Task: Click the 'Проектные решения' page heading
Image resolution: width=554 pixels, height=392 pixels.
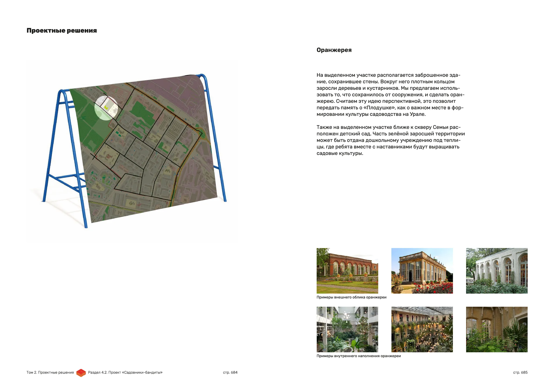Action: pyautogui.click(x=62, y=31)
